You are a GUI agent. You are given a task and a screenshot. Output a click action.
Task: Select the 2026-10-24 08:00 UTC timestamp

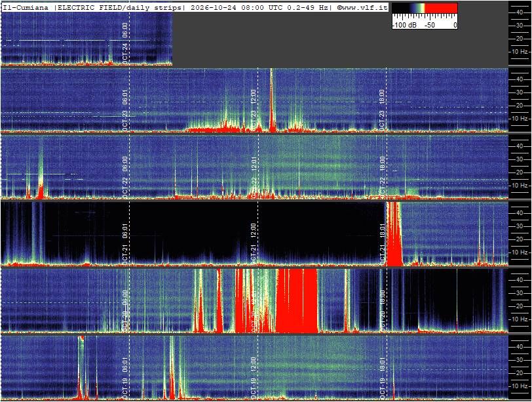[237, 7]
